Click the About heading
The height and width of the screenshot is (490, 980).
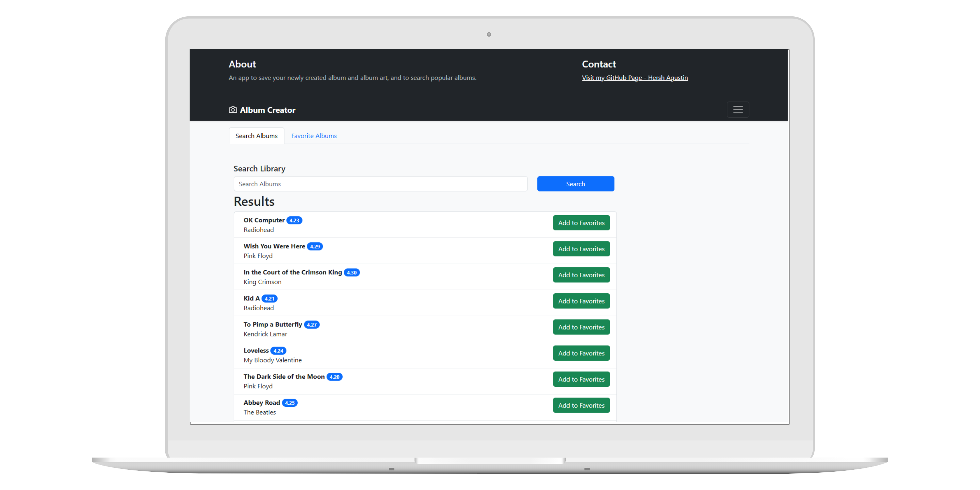pos(242,64)
